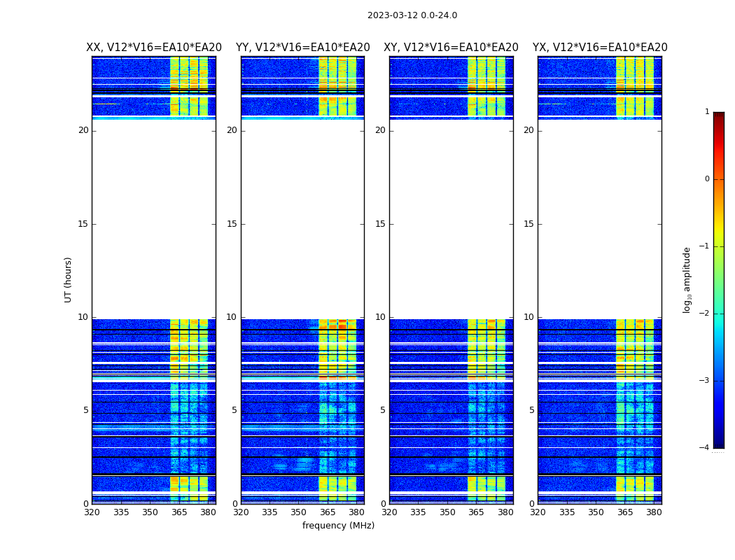Click the YY, V12*V16=EA10*EA20 panel title
Viewport: 735px width, 560px height.
point(303,48)
